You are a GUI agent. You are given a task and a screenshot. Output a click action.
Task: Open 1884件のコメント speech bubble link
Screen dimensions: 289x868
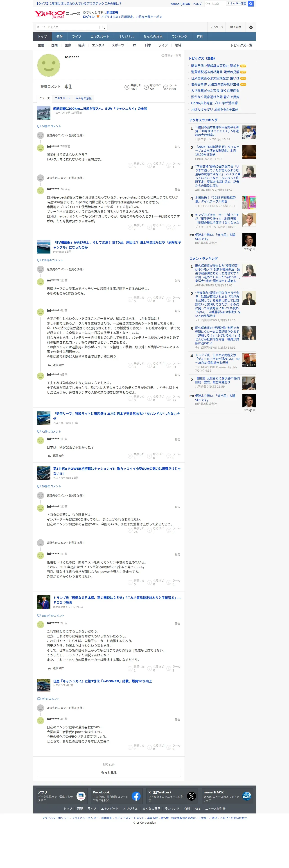(x=50, y=616)
